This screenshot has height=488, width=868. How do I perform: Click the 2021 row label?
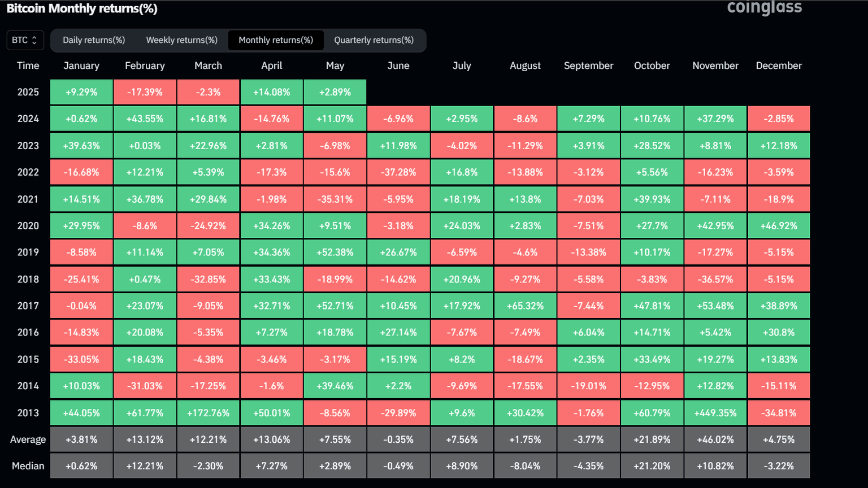pos(28,199)
